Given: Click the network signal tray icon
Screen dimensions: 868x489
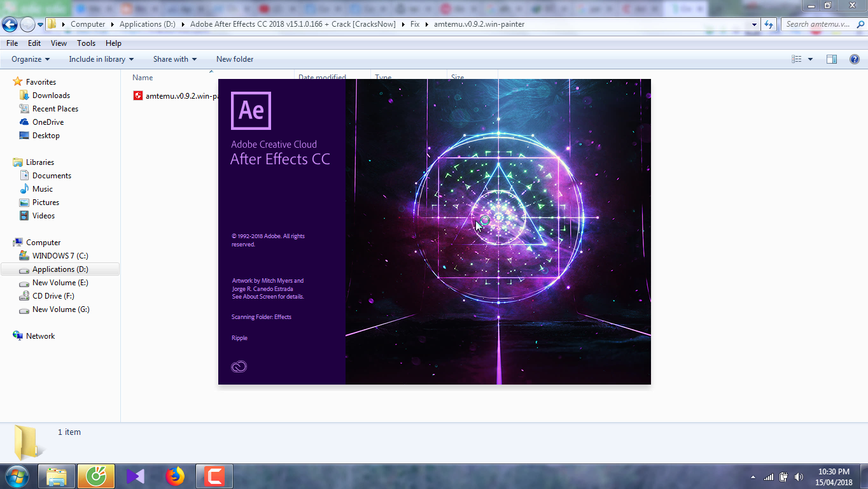Looking at the screenshot, I should pos(769,477).
